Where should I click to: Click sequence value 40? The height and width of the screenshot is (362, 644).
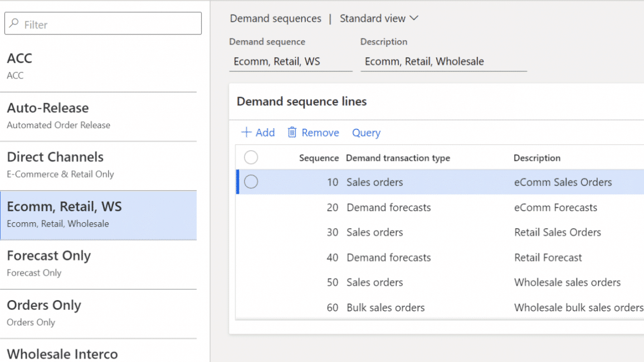333,258
